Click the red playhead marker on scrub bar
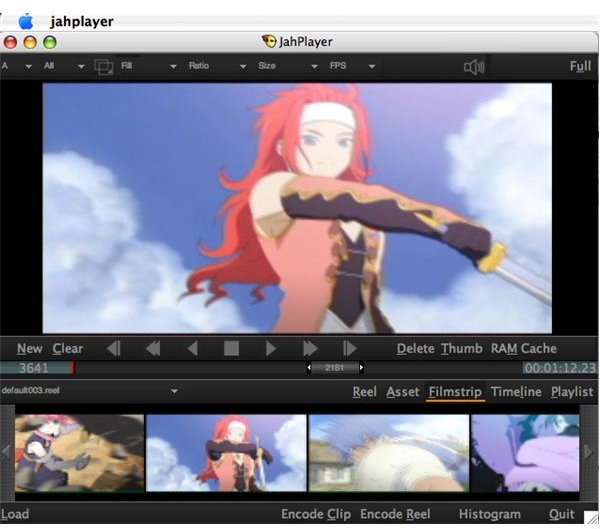The height and width of the screenshot is (529, 600). click(x=73, y=368)
